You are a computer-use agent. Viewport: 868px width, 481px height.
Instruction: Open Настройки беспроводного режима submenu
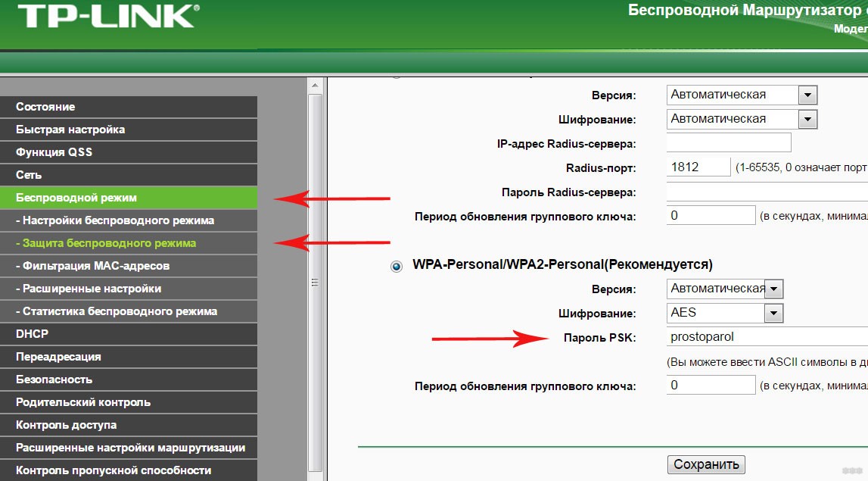coord(129,220)
